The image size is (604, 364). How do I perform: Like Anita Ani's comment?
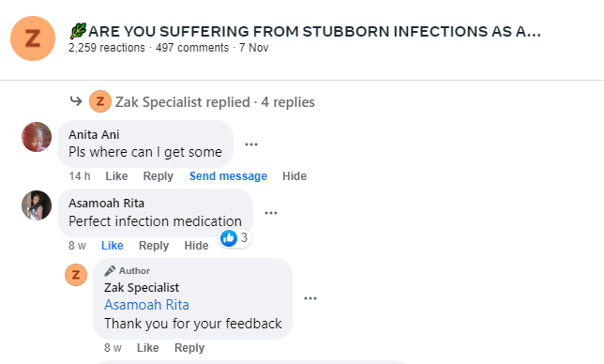point(116,176)
